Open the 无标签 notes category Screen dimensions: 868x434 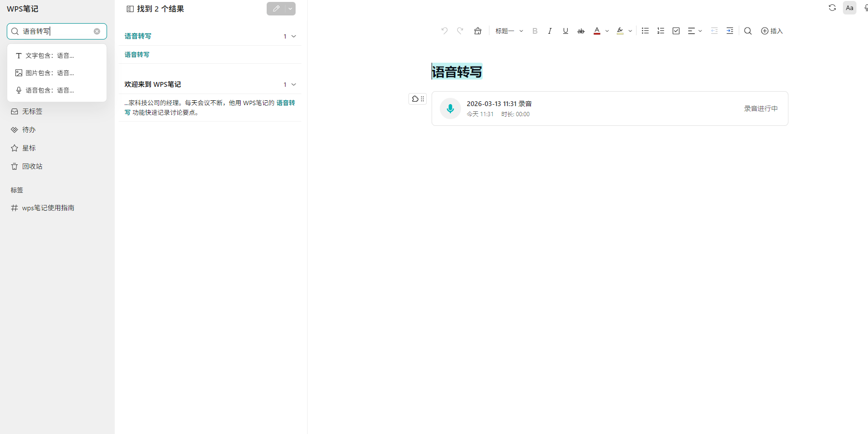point(57,111)
